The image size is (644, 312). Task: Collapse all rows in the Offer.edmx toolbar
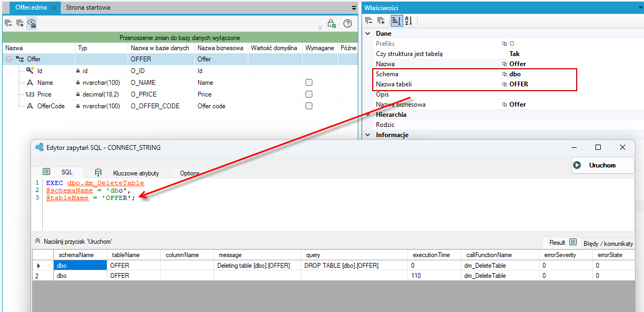8,23
